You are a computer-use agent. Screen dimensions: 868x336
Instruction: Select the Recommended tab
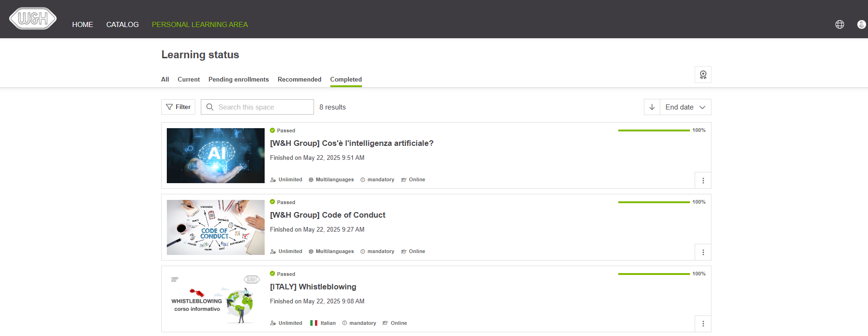[300, 80]
